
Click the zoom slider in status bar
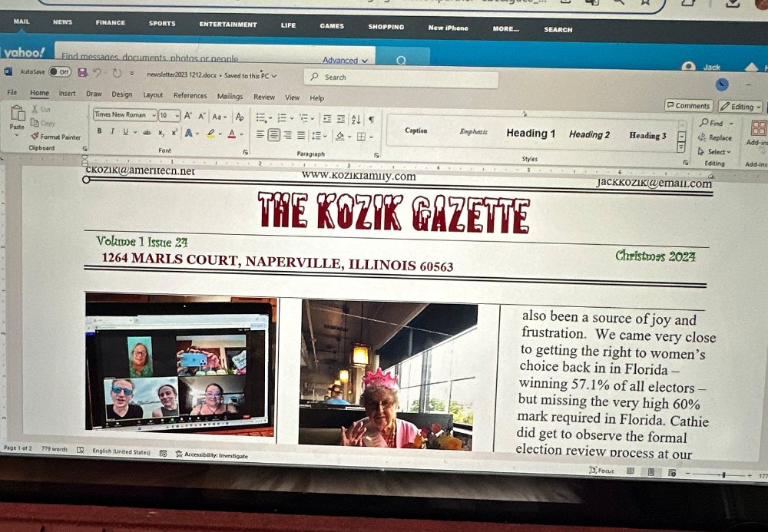click(722, 475)
